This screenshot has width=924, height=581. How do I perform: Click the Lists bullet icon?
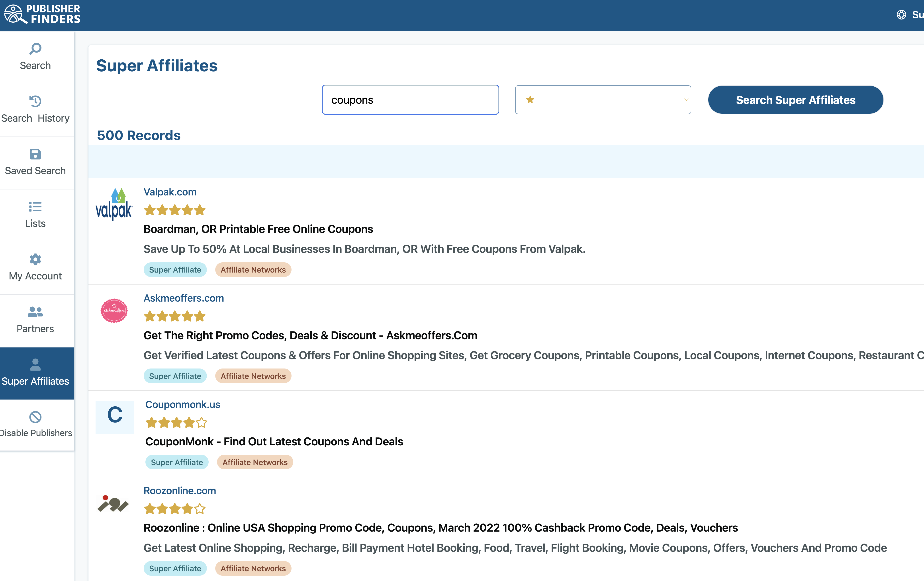click(35, 207)
